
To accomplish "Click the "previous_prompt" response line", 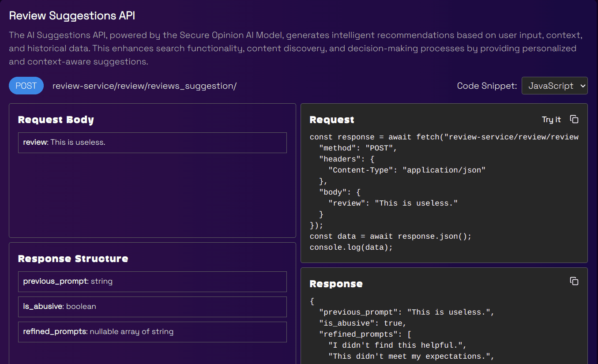I will point(407,312).
